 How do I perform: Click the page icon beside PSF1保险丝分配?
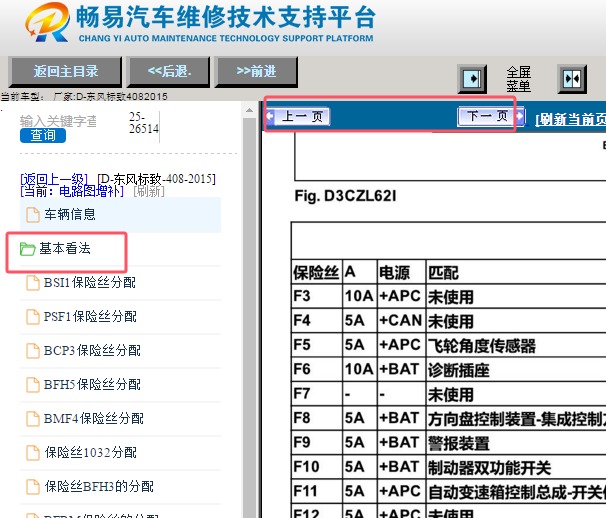(x=33, y=317)
